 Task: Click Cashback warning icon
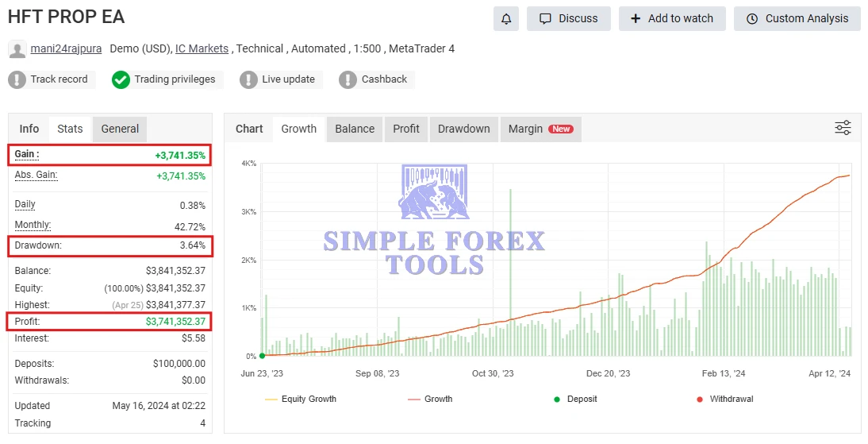[348, 79]
